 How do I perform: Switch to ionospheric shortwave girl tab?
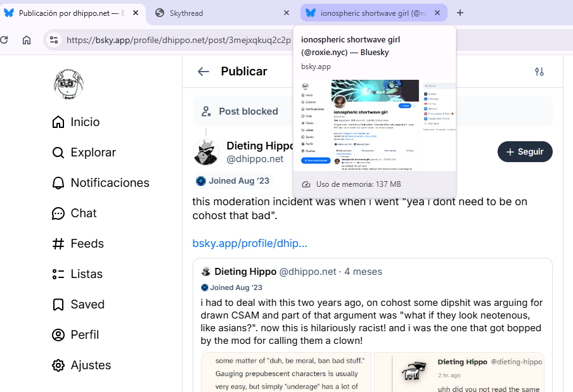[368, 13]
